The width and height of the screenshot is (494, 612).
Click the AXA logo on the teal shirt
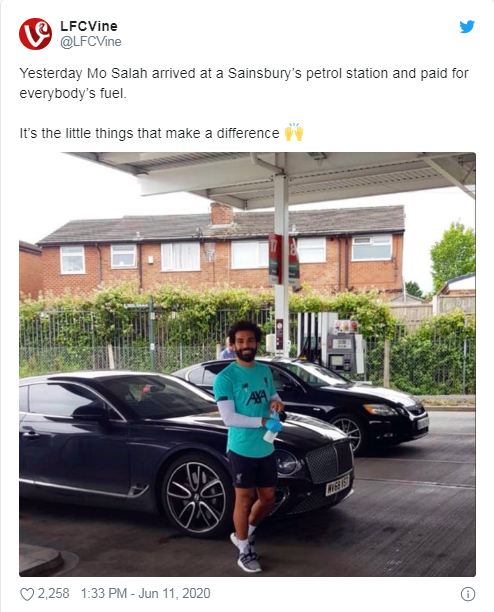(x=256, y=398)
